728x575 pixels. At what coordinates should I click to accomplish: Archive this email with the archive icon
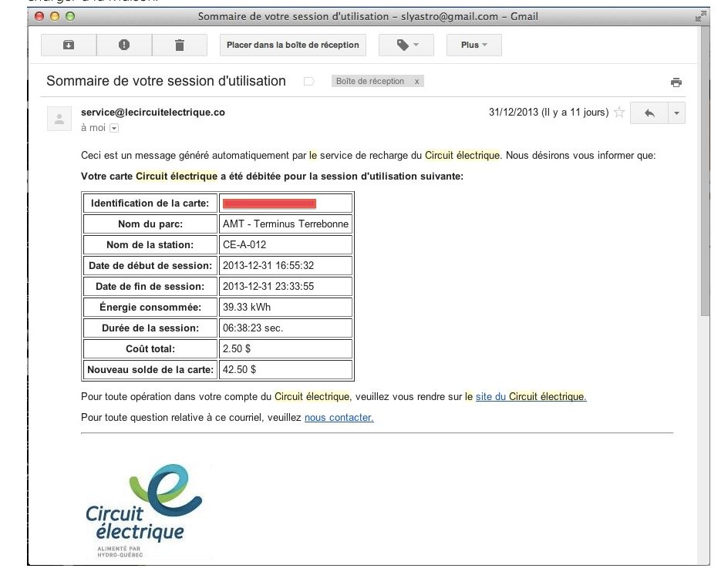[69, 45]
